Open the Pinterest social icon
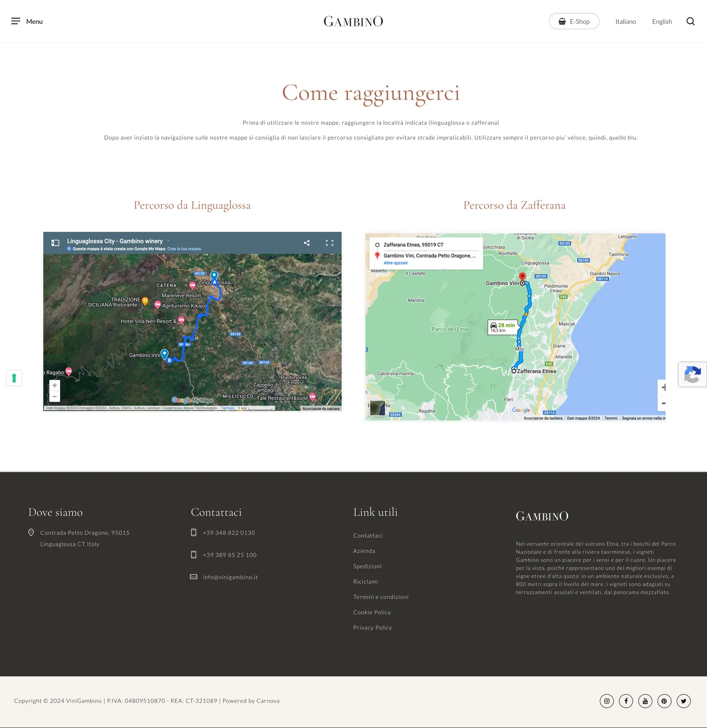This screenshot has width=707, height=728. pyautogui.click(x=664, y=701)
